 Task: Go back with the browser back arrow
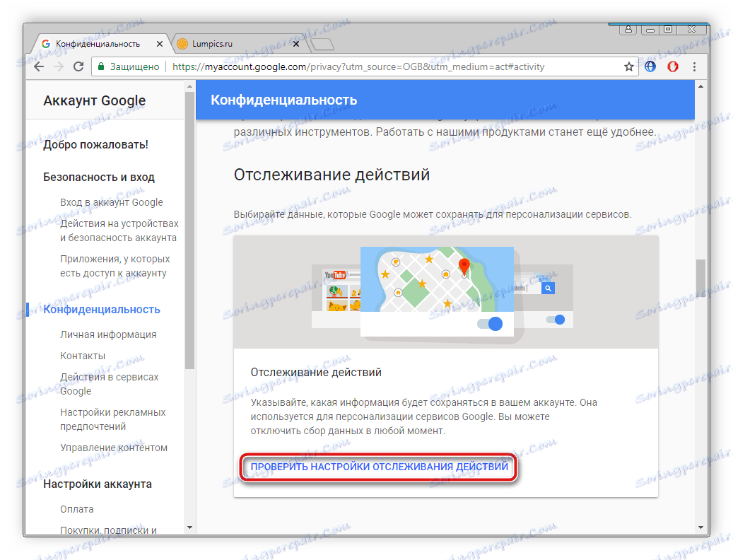pyautogui.click(x=40, y=67)
